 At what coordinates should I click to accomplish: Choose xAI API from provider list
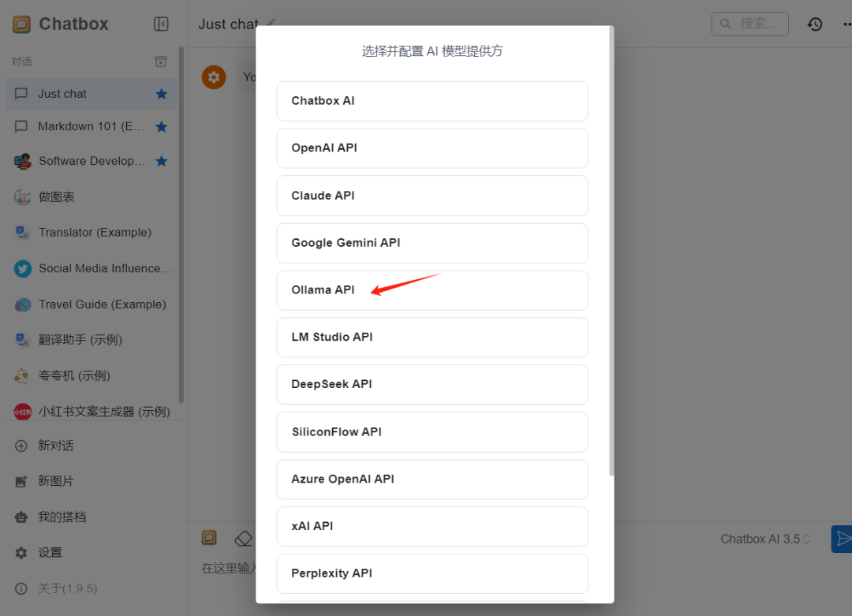(x=432, y=526)
